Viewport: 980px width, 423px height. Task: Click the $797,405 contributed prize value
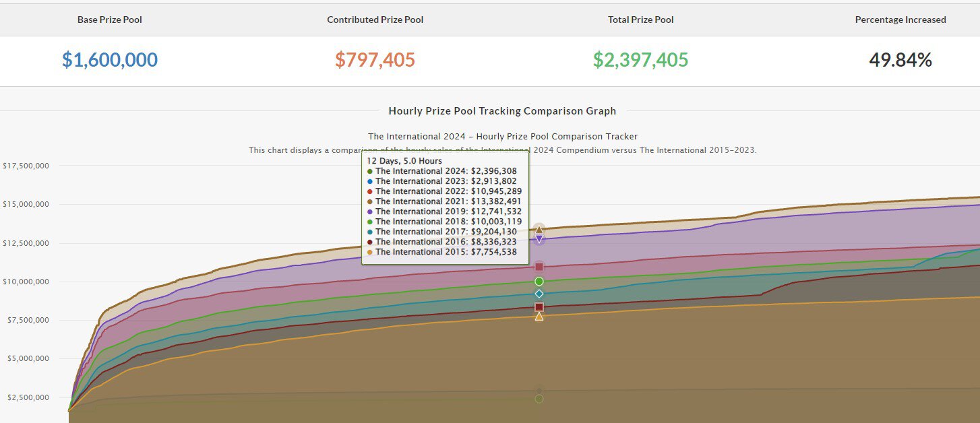coord(375,60)
